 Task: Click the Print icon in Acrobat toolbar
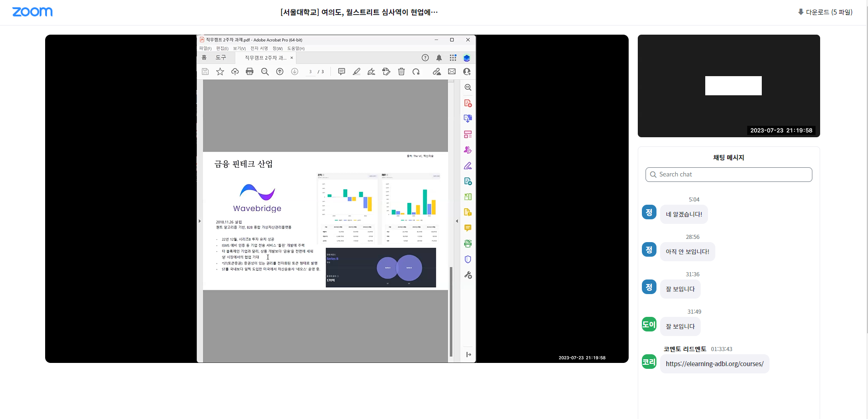[249, 72]
